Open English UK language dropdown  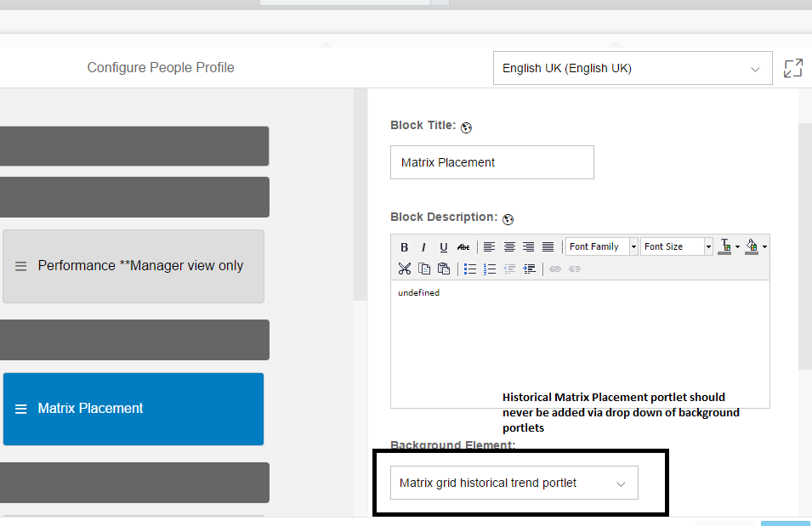pyautogui.click(x=633, y=68)
